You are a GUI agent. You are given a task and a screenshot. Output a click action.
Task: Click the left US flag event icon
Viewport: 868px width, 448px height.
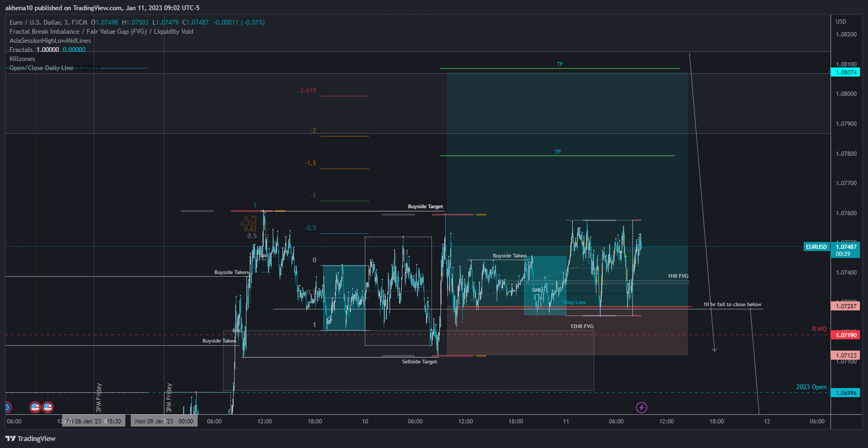[x=35, y=407]
